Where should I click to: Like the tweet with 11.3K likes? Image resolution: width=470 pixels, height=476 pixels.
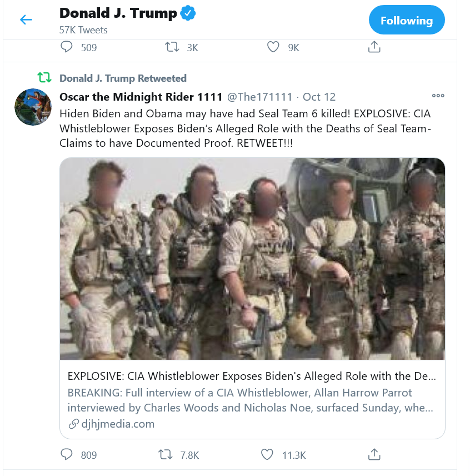267,455
